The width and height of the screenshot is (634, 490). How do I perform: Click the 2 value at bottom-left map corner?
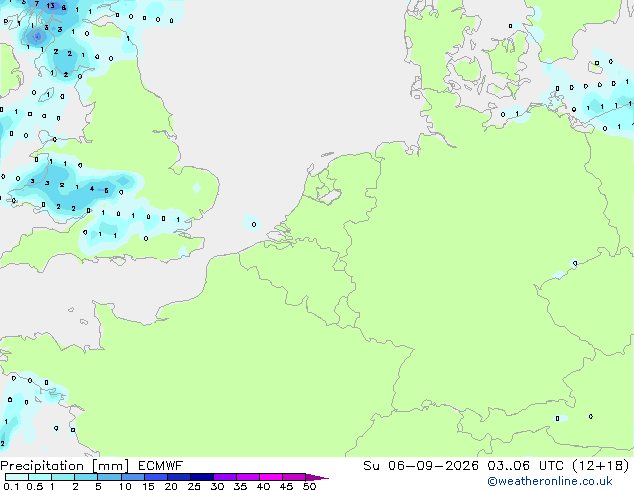pos(2,444)
